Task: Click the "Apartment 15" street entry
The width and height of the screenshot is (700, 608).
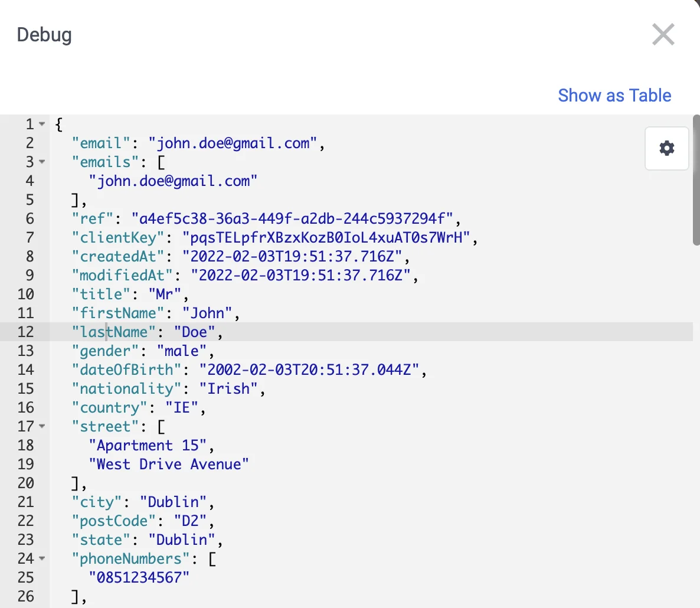Action: (x=148, y=446)
